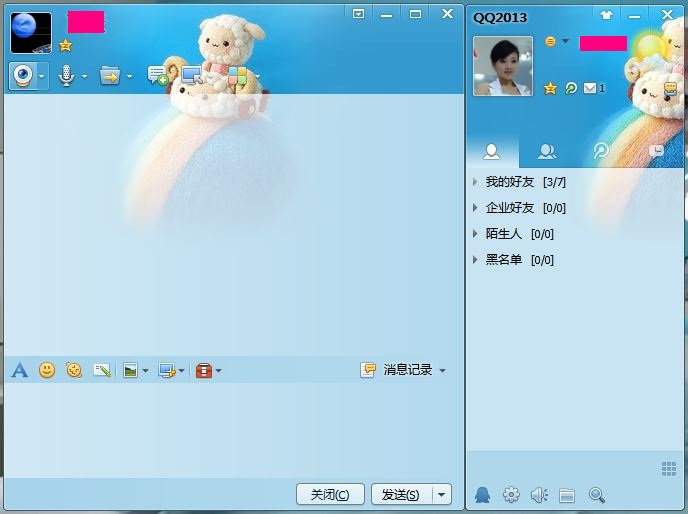
Task: Send a window shake with pencil-card icon
Action: coord(102,370)
